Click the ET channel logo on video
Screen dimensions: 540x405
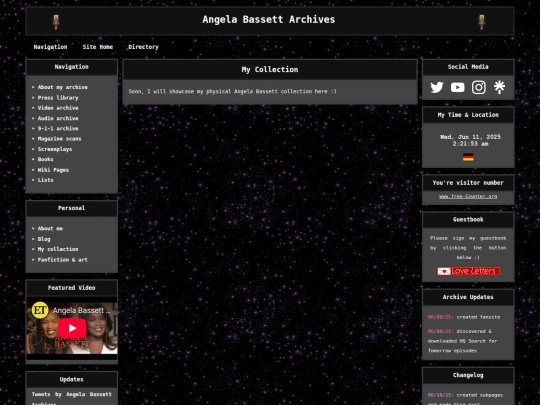tap(40, 310)
